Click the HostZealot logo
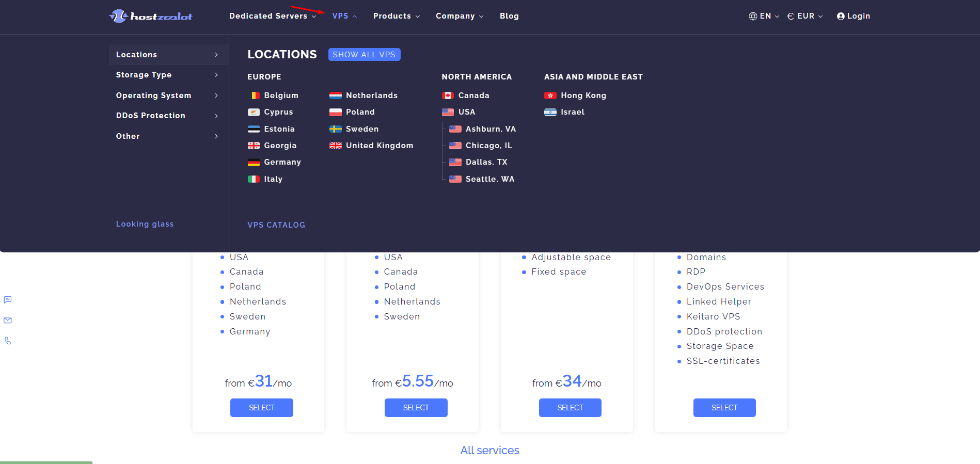 151,16
